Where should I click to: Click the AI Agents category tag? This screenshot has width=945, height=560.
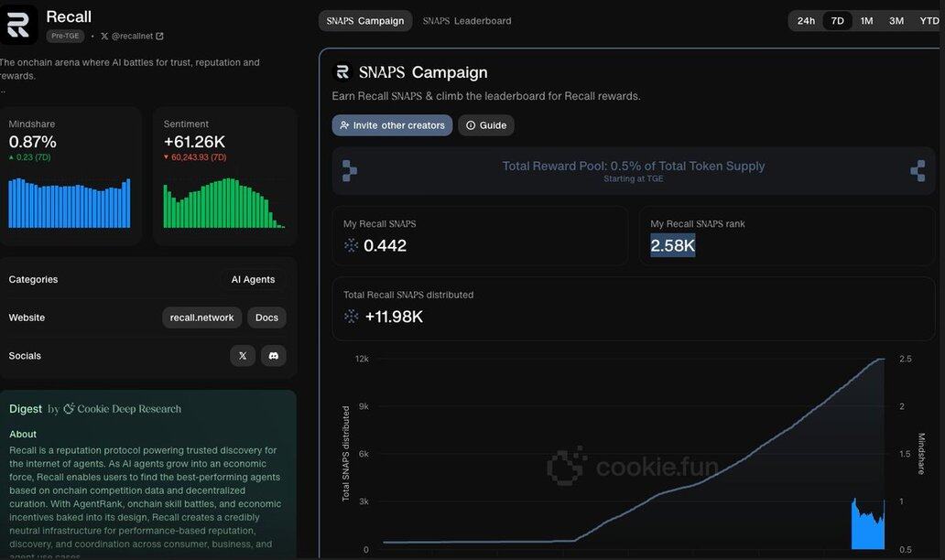(x=253, y=279)
